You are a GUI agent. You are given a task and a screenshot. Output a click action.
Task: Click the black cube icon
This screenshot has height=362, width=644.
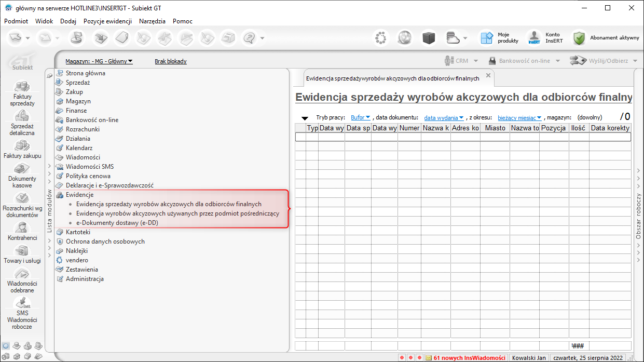point(428,37)
